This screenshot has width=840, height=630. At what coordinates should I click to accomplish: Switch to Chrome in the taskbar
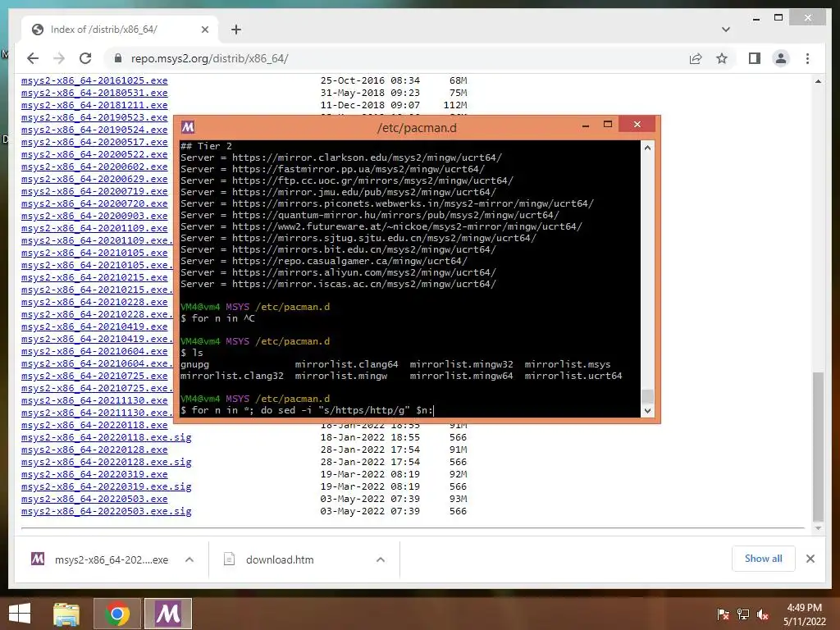[x=117, y=614]
